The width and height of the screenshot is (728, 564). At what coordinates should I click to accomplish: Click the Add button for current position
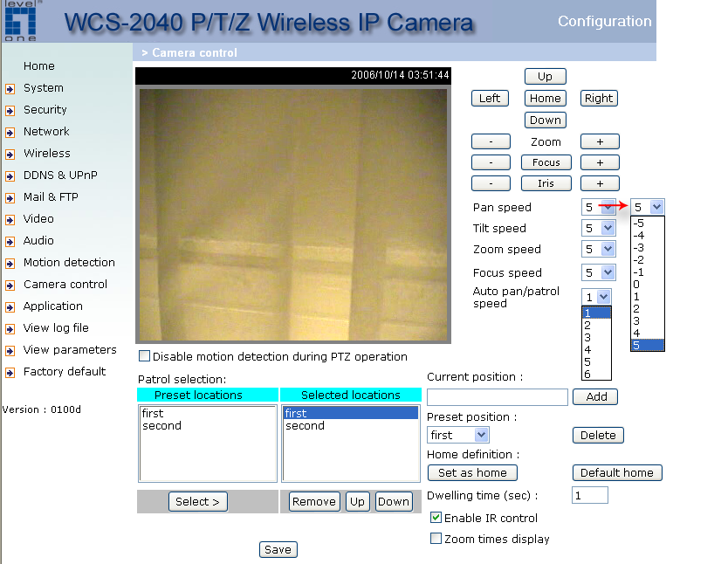coord(595,397)
